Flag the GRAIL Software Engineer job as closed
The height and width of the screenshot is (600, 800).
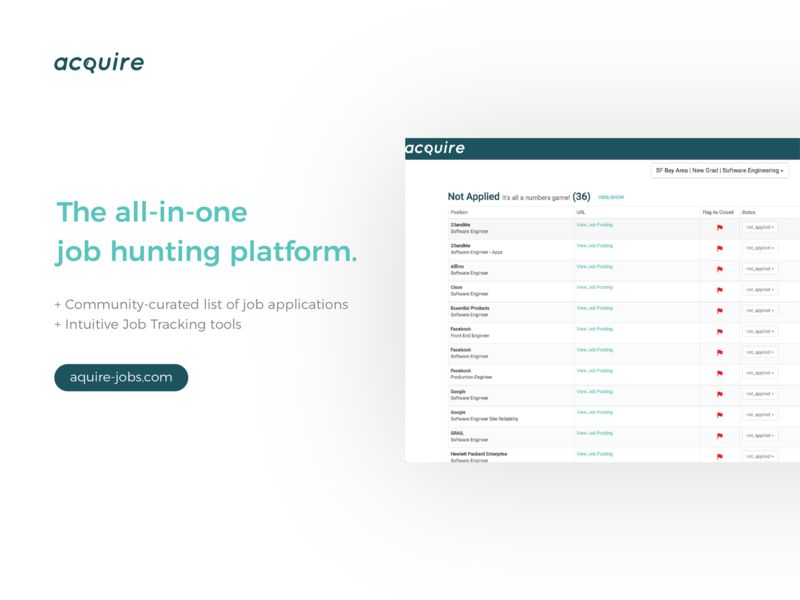click(x=719, y=436)
